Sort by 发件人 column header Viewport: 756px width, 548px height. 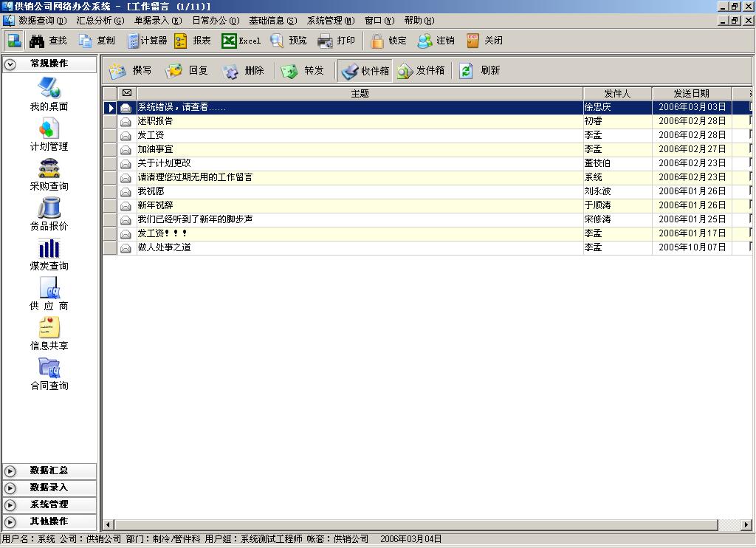coord(617,94)
